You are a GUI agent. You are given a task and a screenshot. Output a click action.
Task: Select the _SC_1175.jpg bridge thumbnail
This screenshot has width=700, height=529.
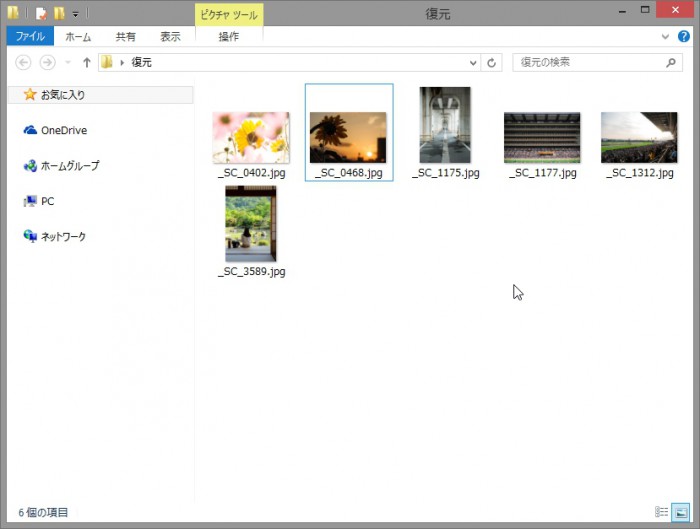445,125
